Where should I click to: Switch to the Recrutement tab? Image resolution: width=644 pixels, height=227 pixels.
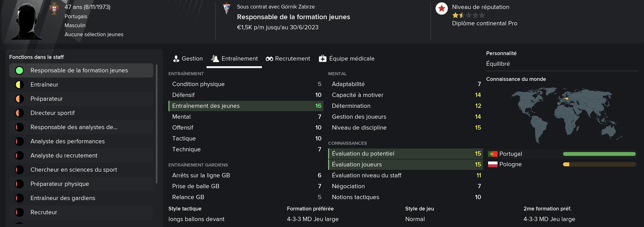tap(288, 59)
